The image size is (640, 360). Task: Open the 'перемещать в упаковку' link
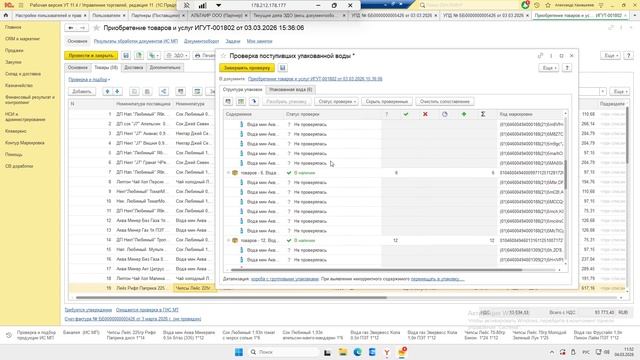[x=437, y=279]
